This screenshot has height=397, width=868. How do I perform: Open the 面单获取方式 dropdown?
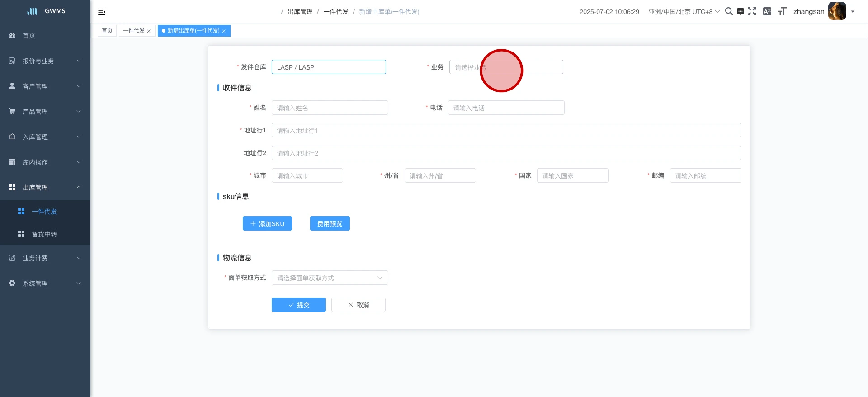[330, 278]
